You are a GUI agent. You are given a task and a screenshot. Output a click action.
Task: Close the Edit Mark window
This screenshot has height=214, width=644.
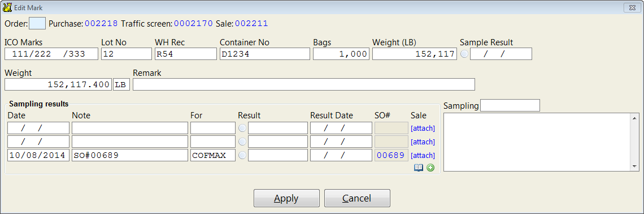click(632, 7)
